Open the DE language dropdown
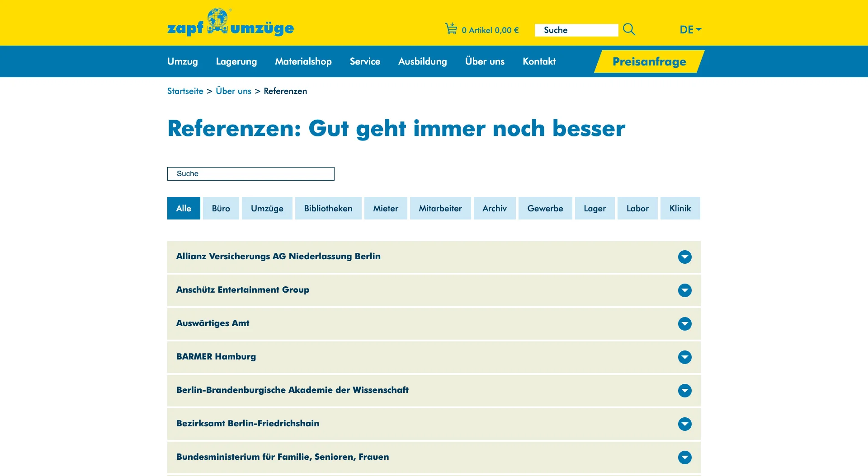 click(x=690, y=30)
